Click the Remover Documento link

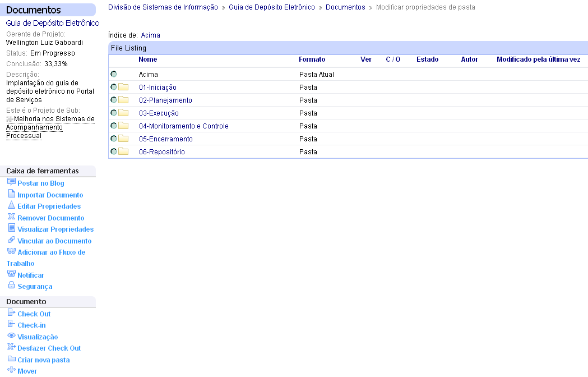point(50,218)
